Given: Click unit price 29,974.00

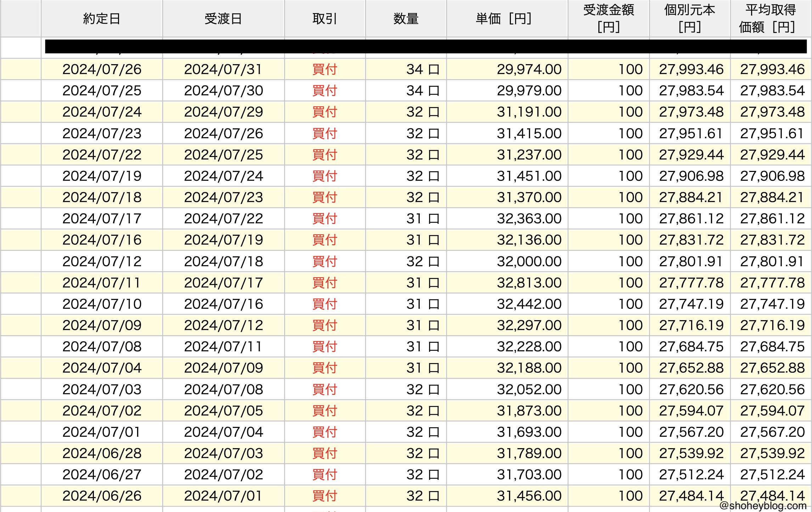Looking at the screenshot, I should click(x=529, y=69).
